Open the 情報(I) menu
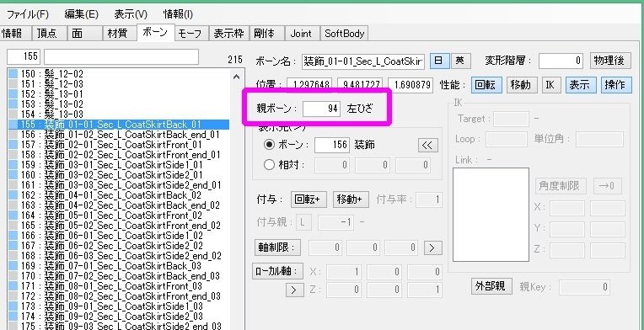Viewport: 644px width, 330px height. (x=178, y=14)
